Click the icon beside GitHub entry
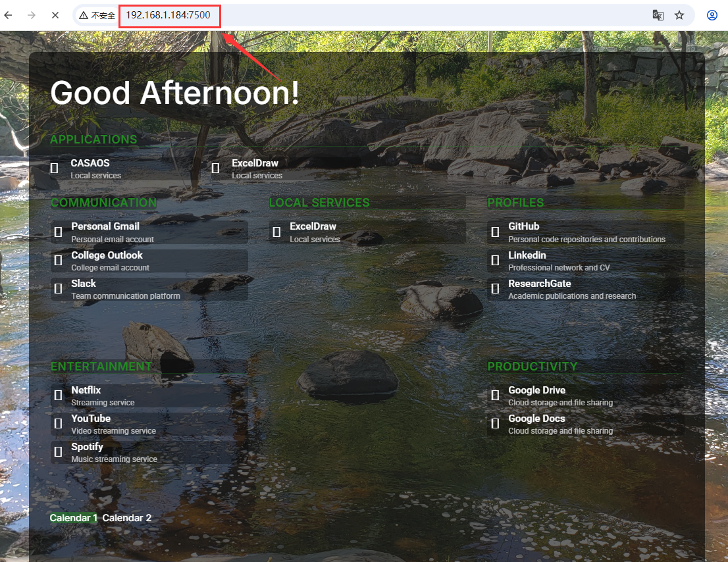Viewport: 728px width, 562px height. coord(496,232)
